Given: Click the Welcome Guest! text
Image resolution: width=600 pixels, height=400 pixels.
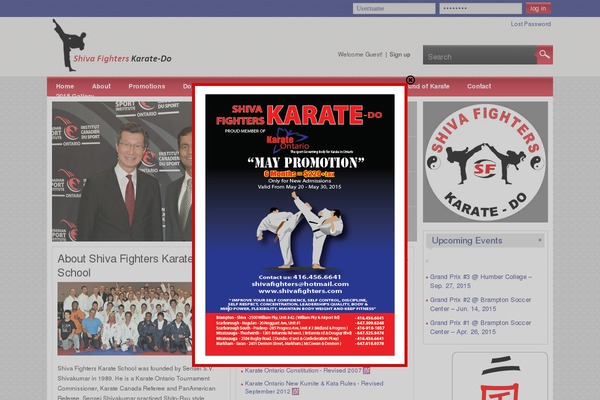Looking at the screenshot, I should (x=360, y=54).
